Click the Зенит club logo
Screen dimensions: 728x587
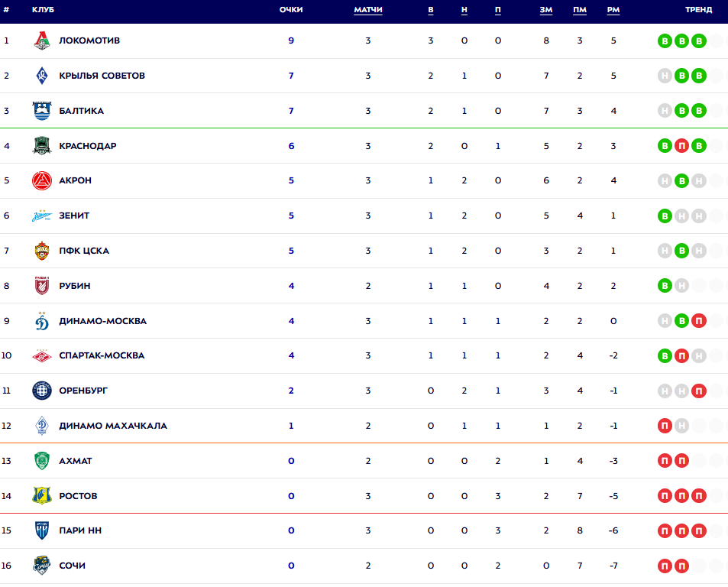(42, 216)
